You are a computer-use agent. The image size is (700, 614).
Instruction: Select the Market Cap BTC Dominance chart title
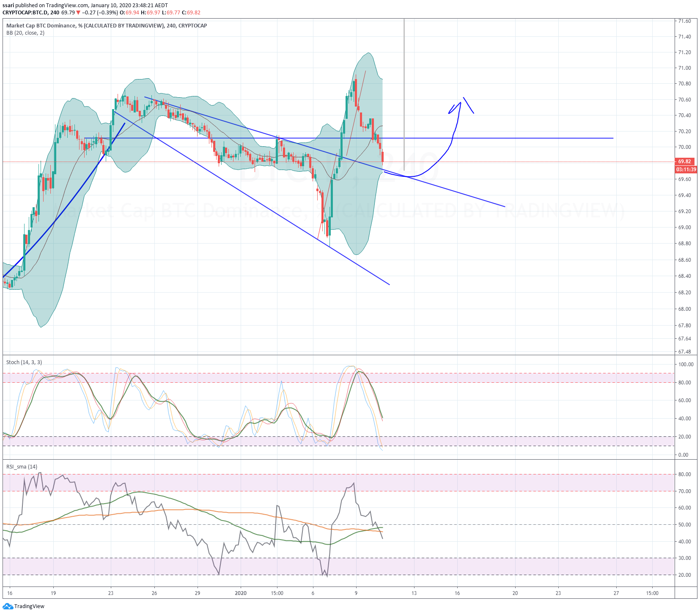click(x=107, y=26)
